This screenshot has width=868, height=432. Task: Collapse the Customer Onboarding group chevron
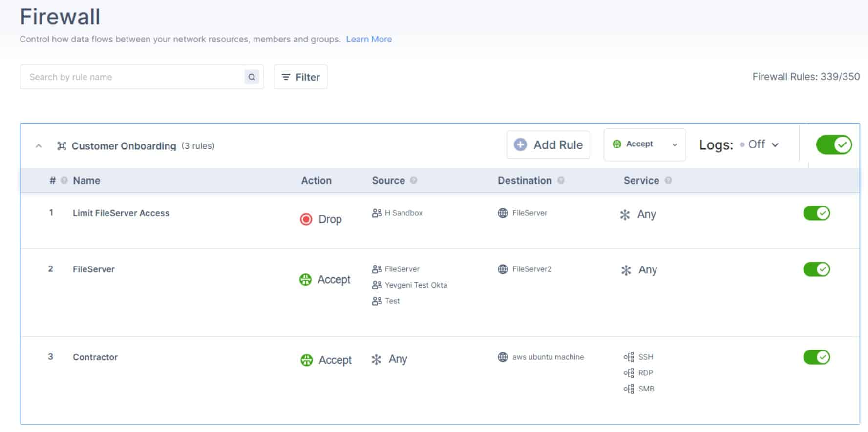39,146
